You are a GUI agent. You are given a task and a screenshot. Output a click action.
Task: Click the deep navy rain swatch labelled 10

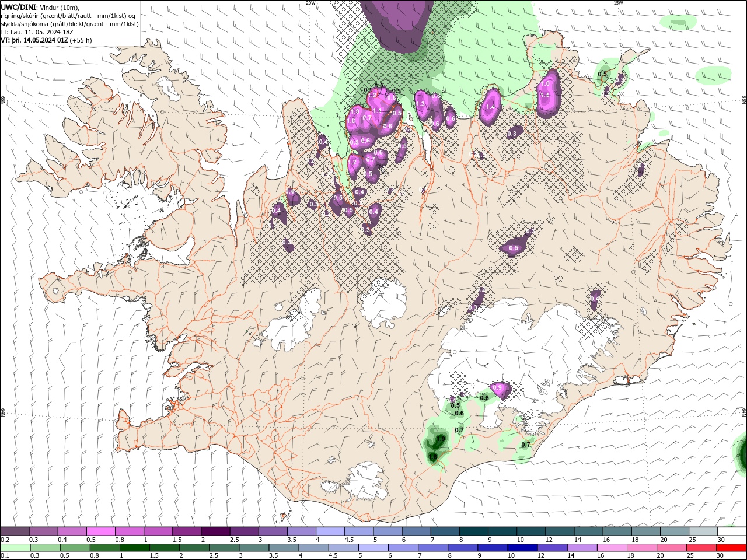click(x=522, y=548)
